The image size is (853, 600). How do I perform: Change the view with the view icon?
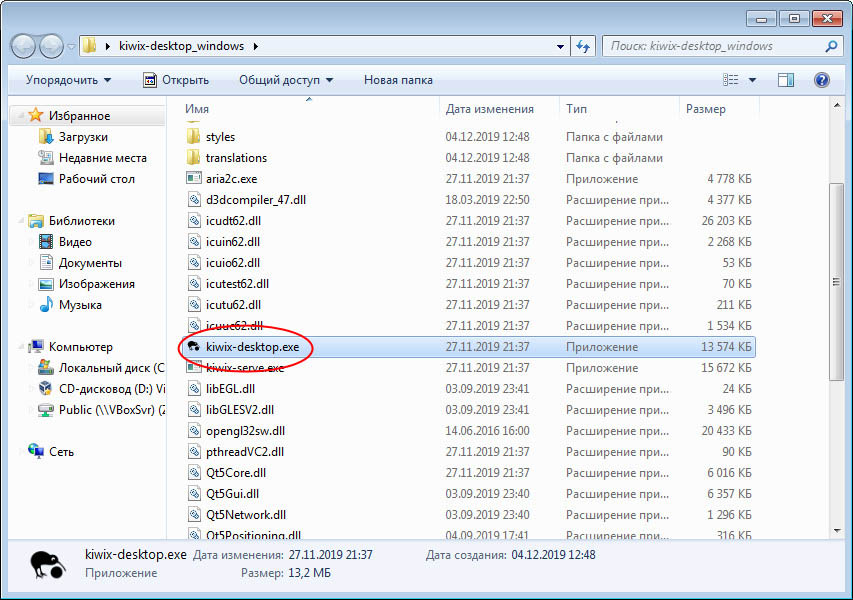[x=731, y=80]
